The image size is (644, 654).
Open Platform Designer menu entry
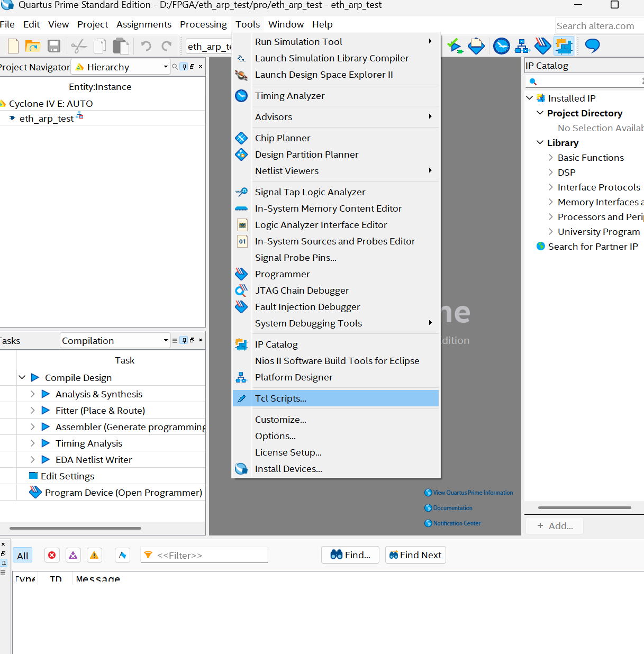coord(335,377)
